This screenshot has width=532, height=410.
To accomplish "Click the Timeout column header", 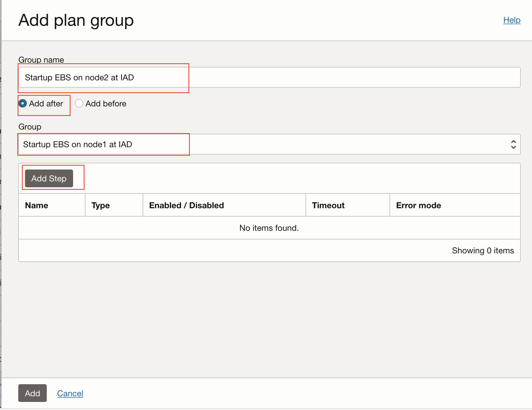I will tap(328, 205).
